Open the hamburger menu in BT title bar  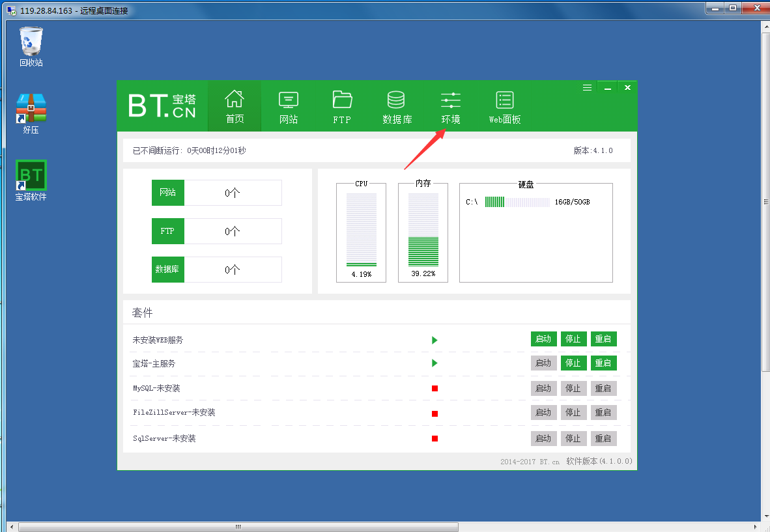pyautogui.click(x=587, y=87)
